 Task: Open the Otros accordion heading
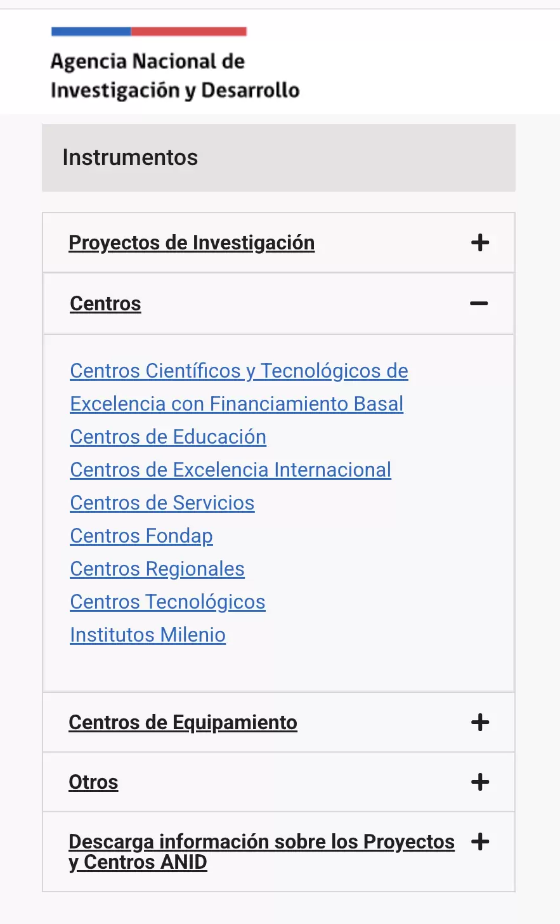(93, 782)
